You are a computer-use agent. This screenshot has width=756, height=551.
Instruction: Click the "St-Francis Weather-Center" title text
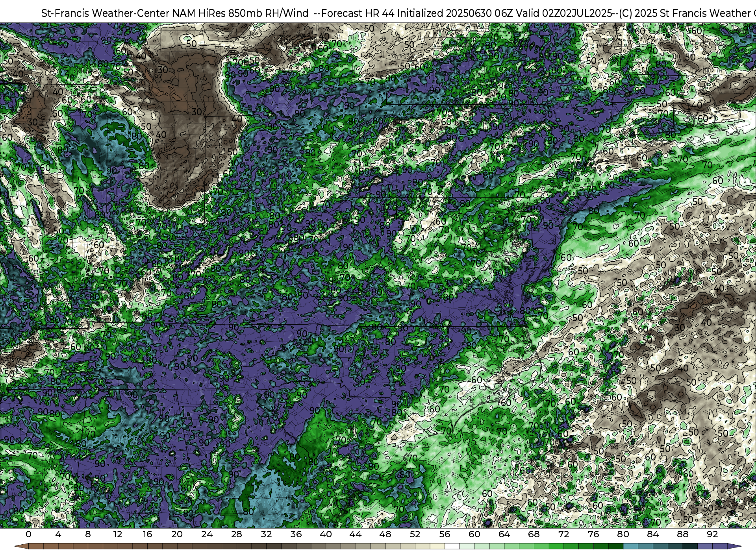pyautogui.click(x=105, y=13)
